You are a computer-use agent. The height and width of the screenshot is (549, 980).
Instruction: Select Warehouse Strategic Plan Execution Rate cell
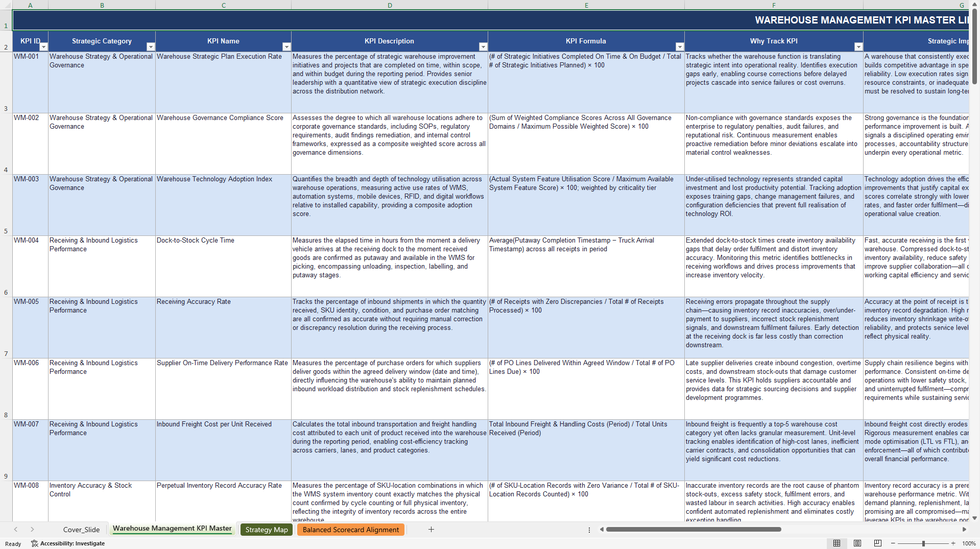[x=224, y=82]
